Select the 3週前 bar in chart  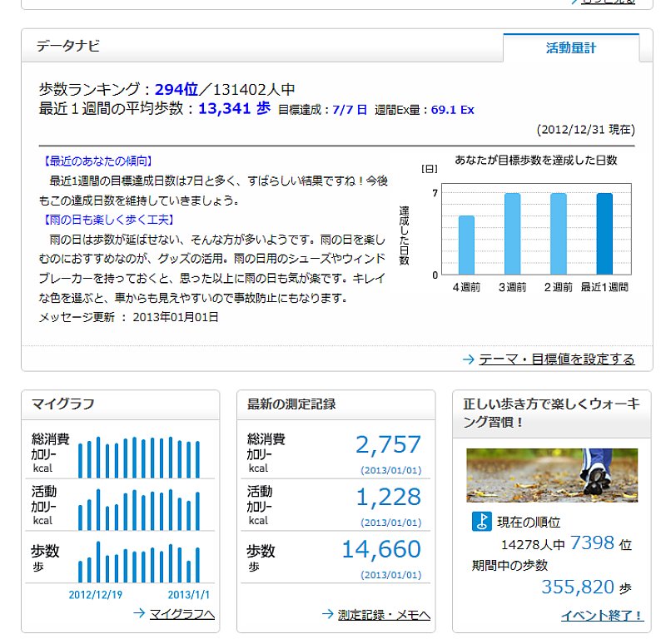pos(512,235)
